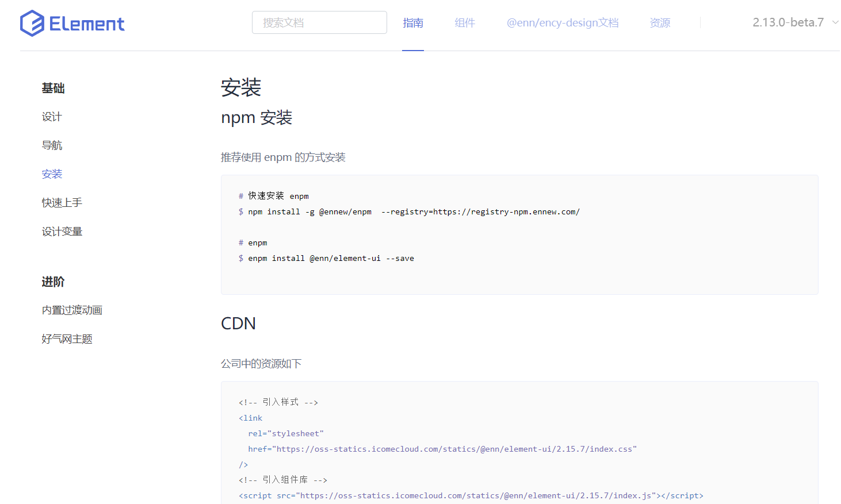Image resolution: width=841 pixels, height=504 pixels.
Task: Click the script src index.js code line
Action: 471,495
